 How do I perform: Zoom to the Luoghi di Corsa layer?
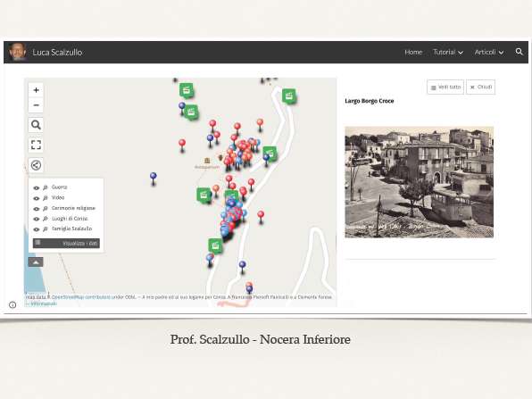[x=46, y=219]
